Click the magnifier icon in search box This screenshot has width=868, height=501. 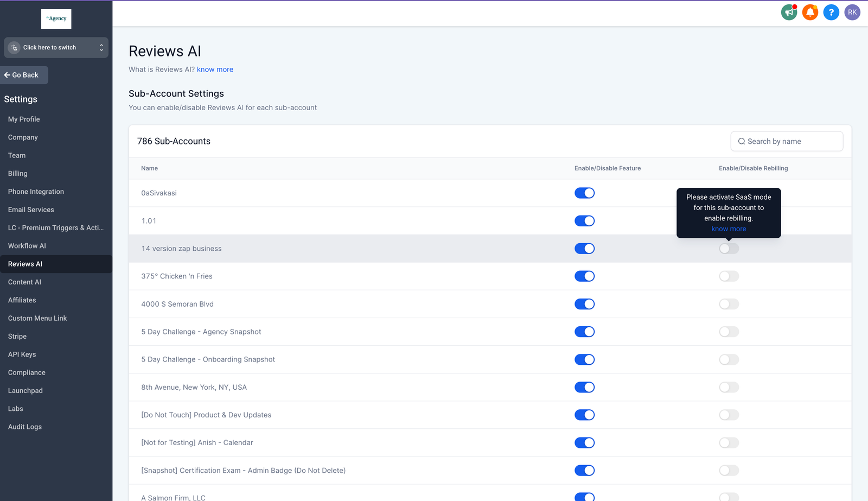741,142
